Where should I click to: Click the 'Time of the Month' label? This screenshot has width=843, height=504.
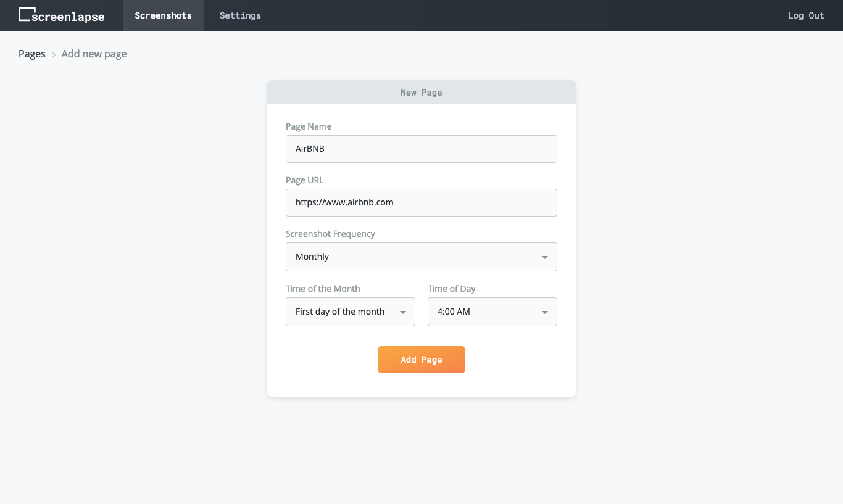(x=323, y=289)
